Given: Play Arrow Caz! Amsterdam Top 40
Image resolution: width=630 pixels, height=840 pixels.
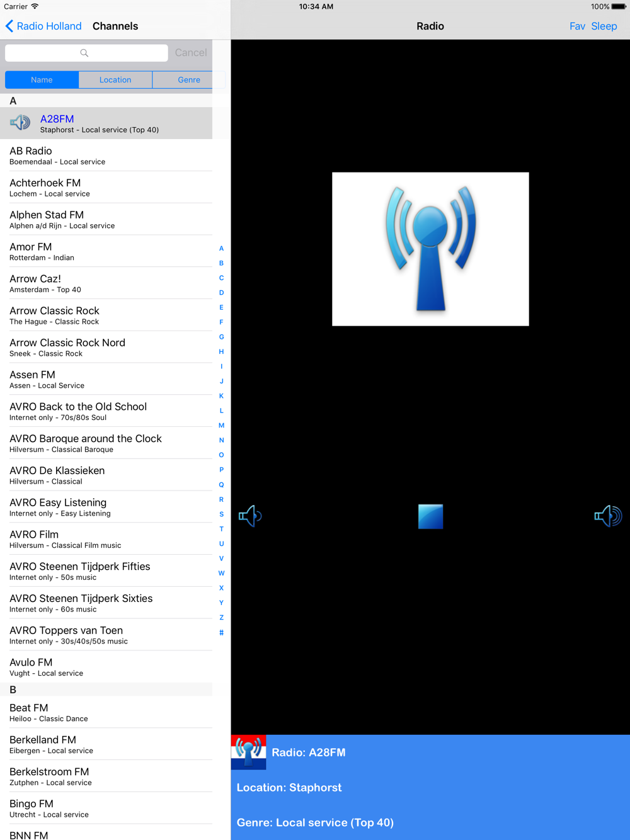Looking at the screenshot, I should (106, 283).
